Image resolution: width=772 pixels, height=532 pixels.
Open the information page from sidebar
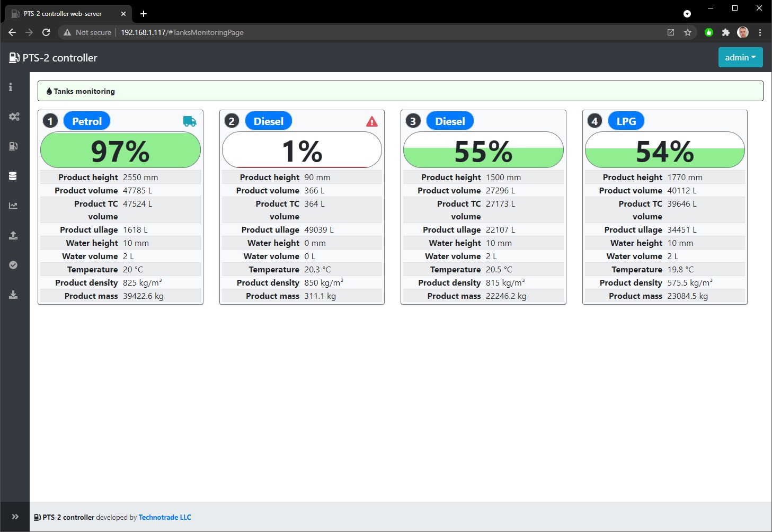[x=11, y=87]
